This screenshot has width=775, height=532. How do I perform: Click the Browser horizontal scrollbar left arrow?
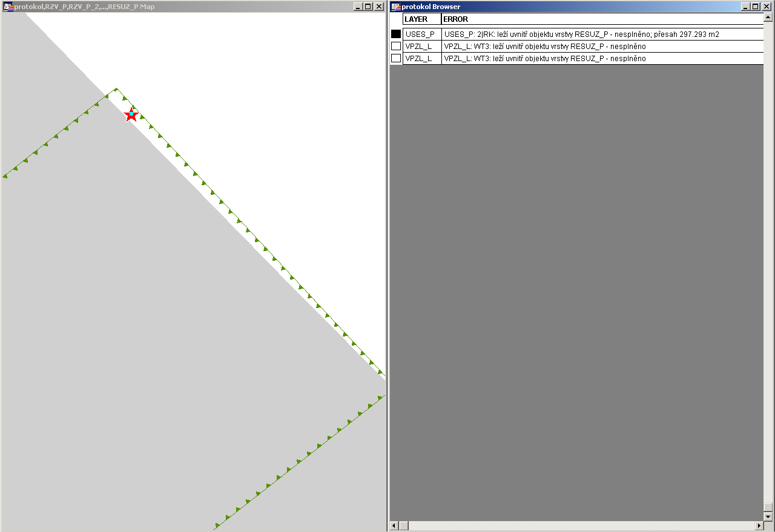click(x=394, y=525)
